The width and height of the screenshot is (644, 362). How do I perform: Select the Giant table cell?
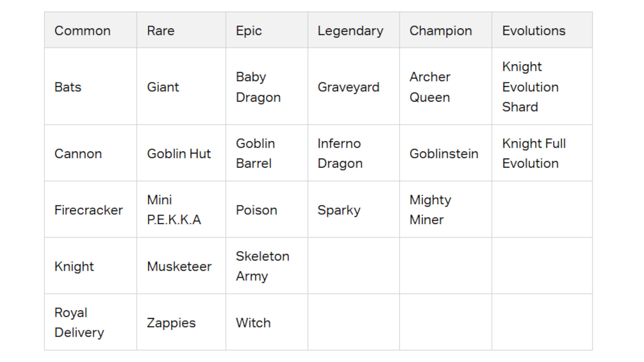pyautogui.click(x=163, y=87)
